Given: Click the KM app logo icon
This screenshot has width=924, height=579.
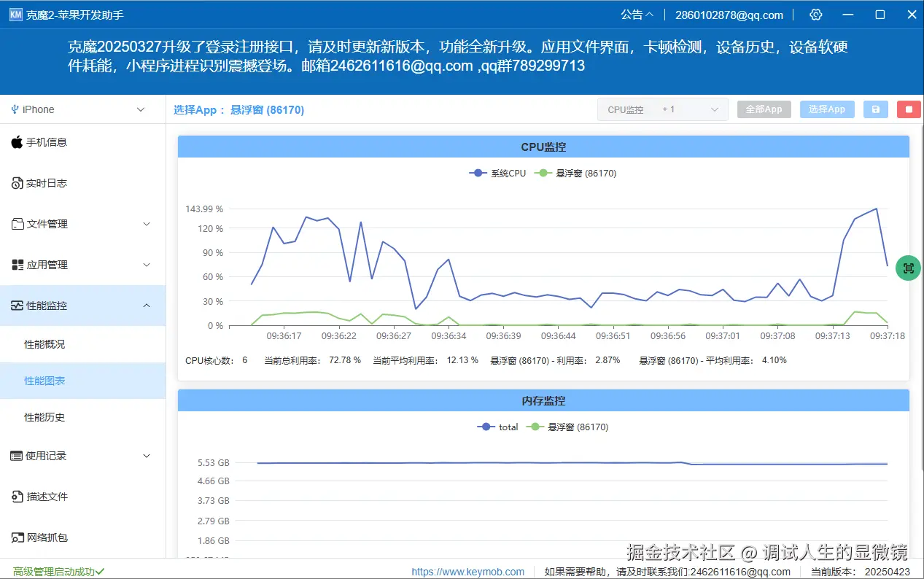Looking at the screenshot, I should (x=16, y=15).
